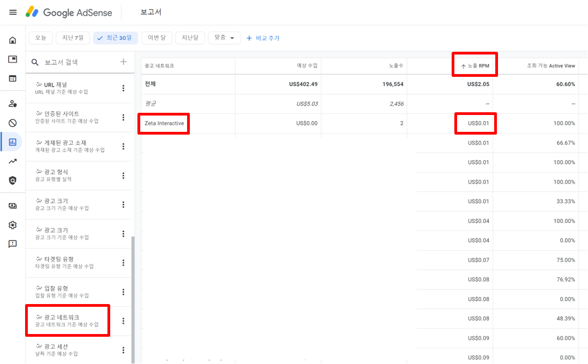Screen dimensions: 588x364
Task: Open the Home sidebar icon
Action: pos(13,40)
